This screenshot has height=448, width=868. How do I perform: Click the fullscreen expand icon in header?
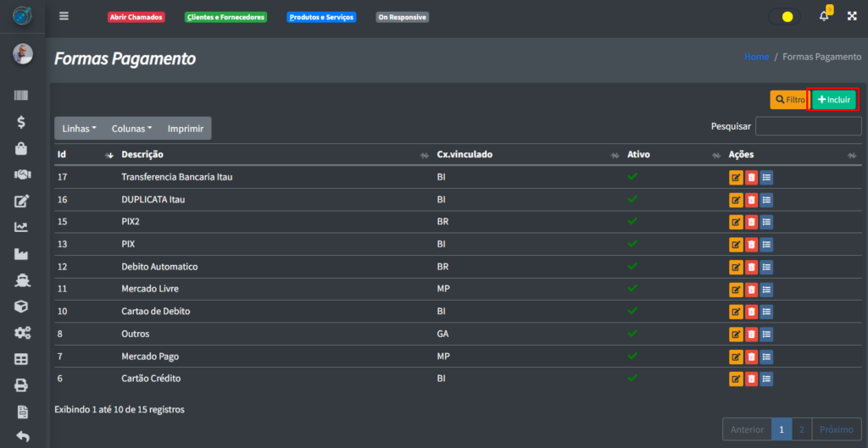852,16
